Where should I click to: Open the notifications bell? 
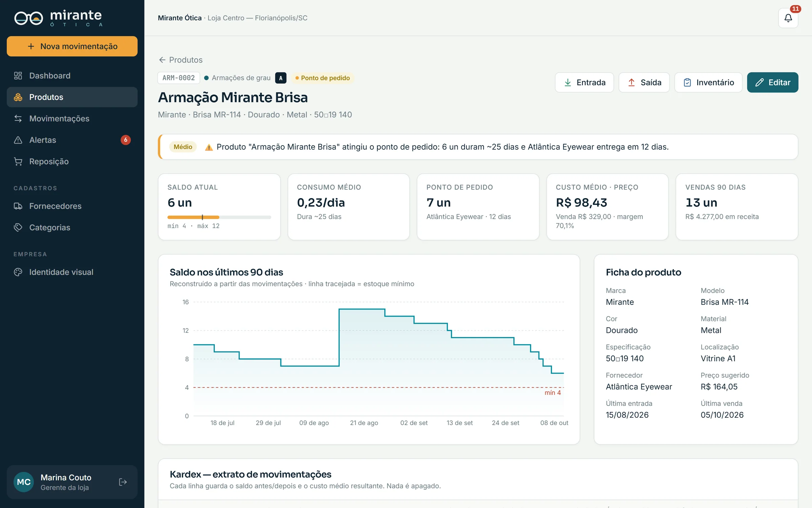click(788, 18)
